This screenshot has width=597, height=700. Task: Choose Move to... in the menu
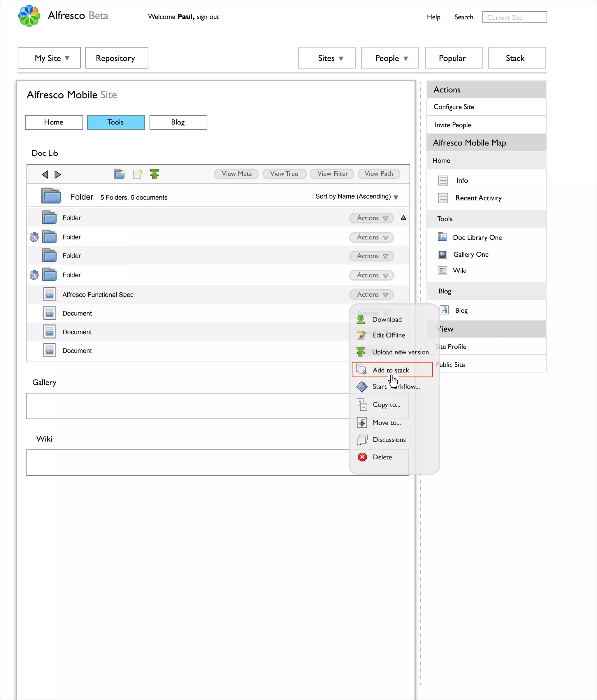pyautogui.click(x=387, y=423)
